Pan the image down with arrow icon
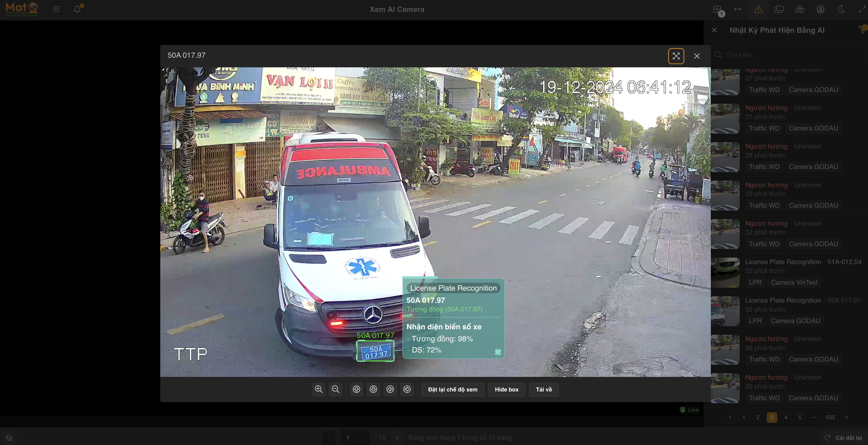Image resolution: width=868 pixels, height=445 pixels. click(x=373, y=389)
